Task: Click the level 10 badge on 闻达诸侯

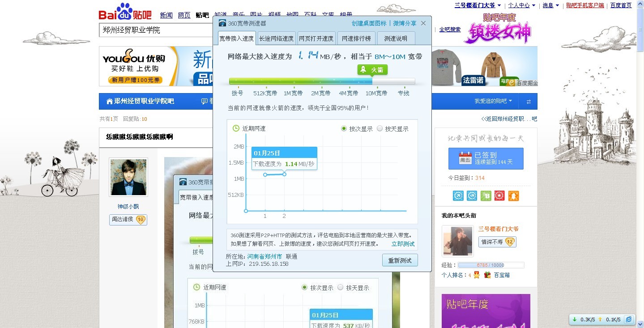Action: click(x=141, y=220)
